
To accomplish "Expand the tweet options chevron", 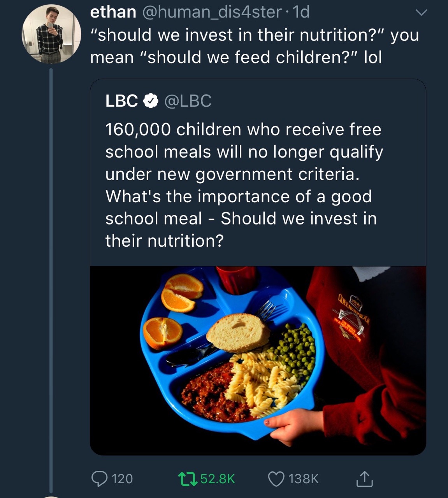I will (x=421, y=13).
